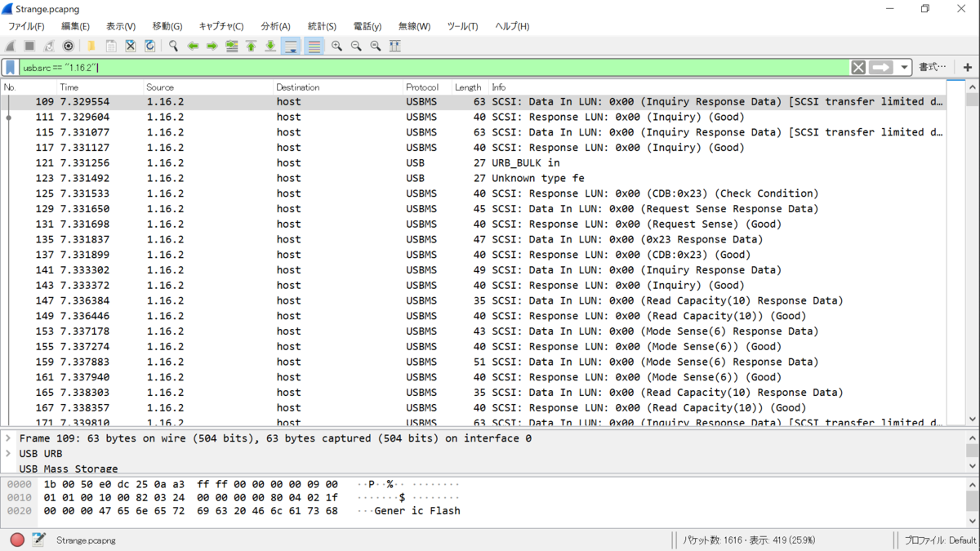Click the capture status red circle icon
This screenshot has width=980, height=551.
17,540
